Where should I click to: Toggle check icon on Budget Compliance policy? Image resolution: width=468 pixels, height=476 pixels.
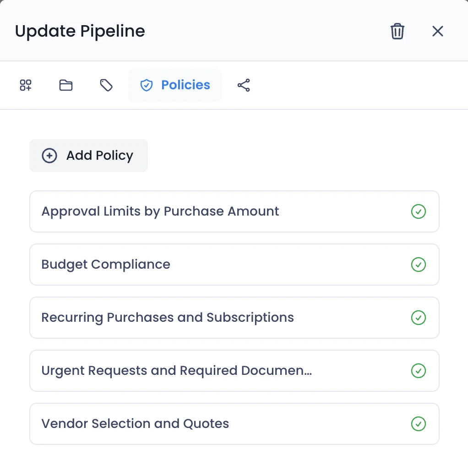click(419, 265)
